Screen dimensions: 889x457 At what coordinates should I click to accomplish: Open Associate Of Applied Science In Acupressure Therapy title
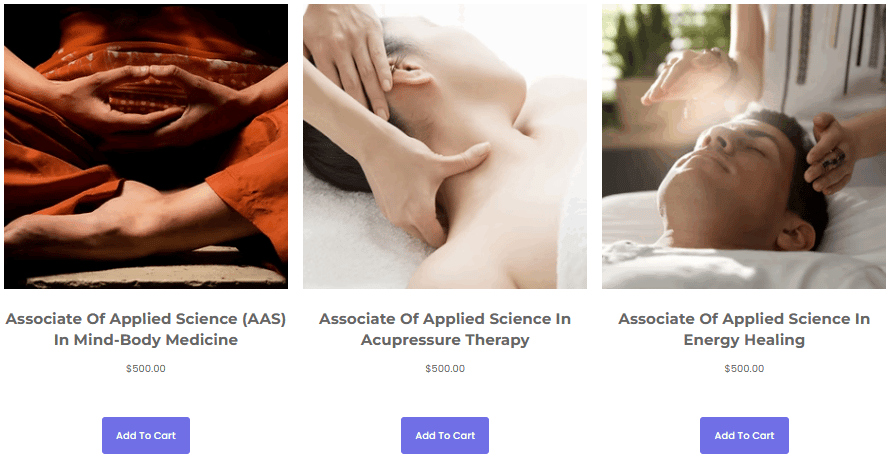coord(445,329)
